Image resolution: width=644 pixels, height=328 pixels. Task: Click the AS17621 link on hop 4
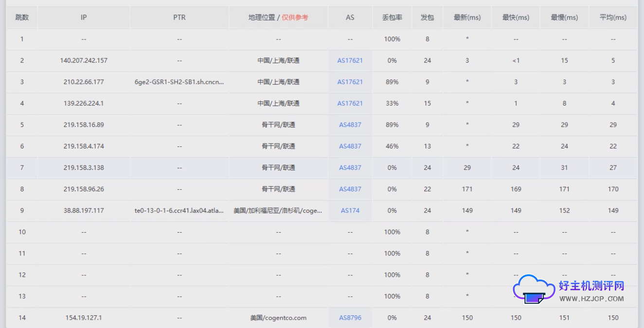point(350,103)
